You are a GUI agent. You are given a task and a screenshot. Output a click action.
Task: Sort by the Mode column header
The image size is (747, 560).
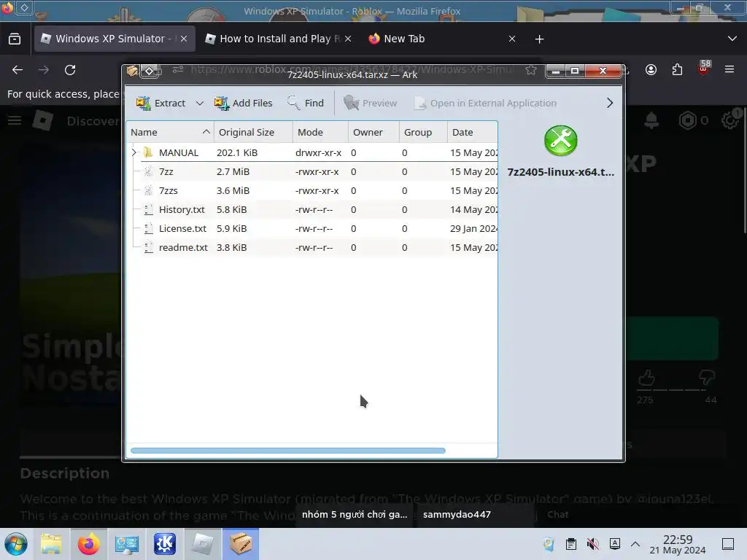(x=320, y=133)
